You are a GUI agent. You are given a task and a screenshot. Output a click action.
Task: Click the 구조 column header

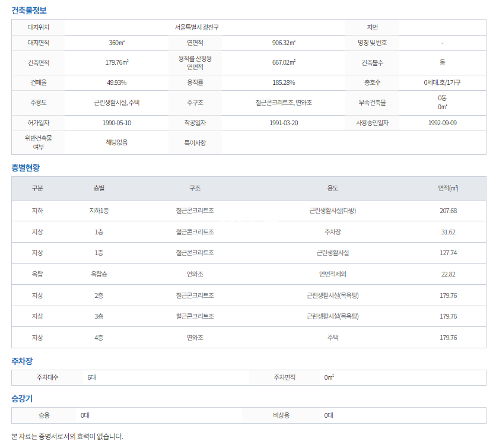pyautogui.click(x=195, y=188)
